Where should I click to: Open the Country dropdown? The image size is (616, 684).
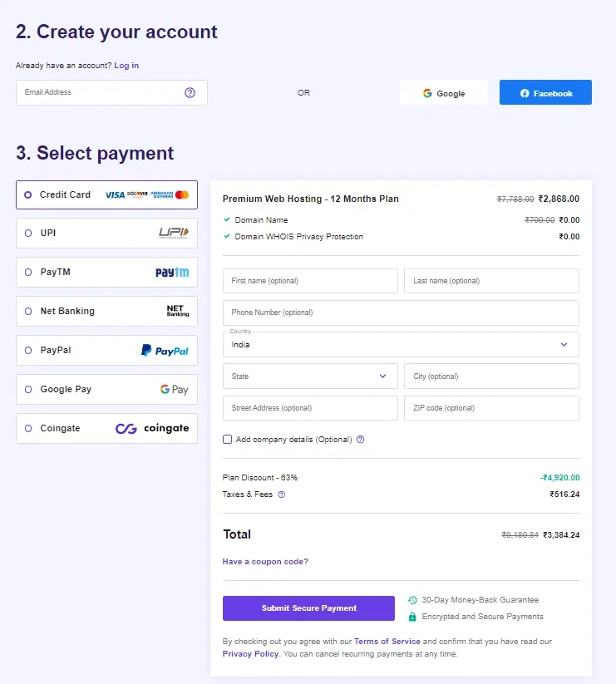[x=401, y=344]
